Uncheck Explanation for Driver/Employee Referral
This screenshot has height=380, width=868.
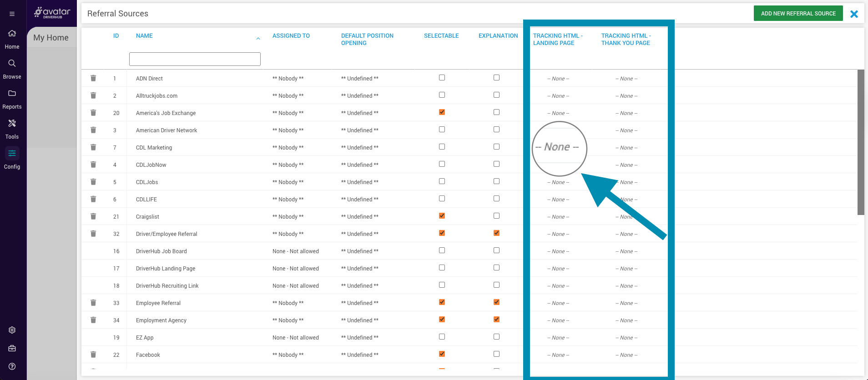[496, 233]
